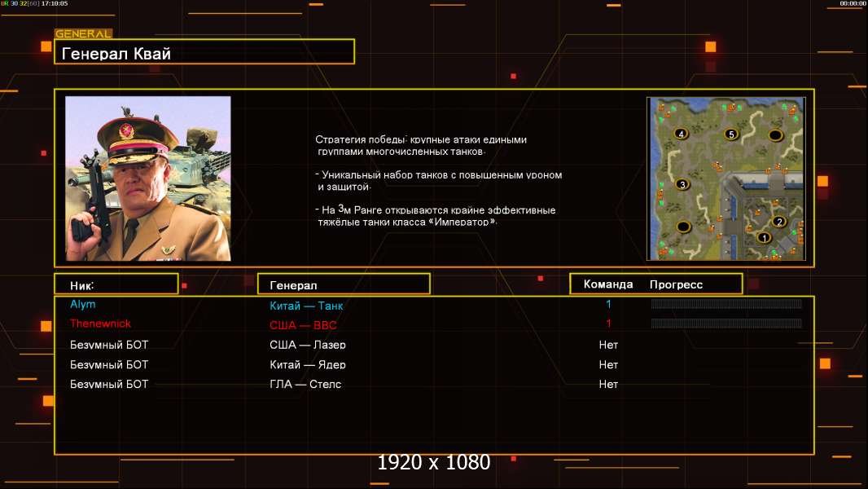This screenshot has height=489, width=868.
Task: Click 'Нет' team in Китай — Ядер row
Action: pyautogui.click(x=608, y=364)
